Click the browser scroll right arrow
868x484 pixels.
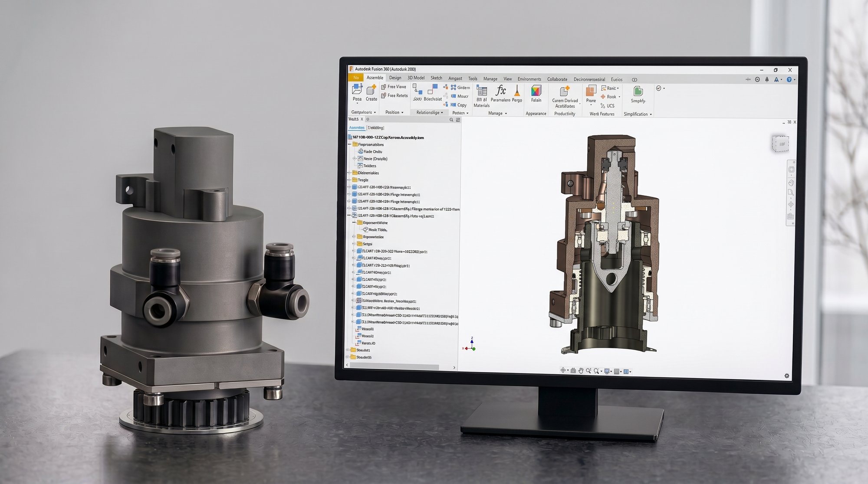(454, 367)
